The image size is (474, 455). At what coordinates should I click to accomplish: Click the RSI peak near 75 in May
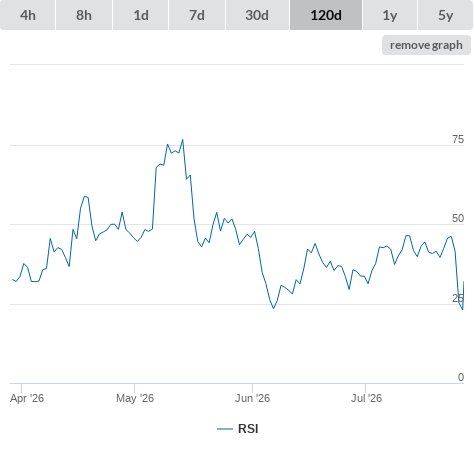pyautogui.click(x=183, y=140)
